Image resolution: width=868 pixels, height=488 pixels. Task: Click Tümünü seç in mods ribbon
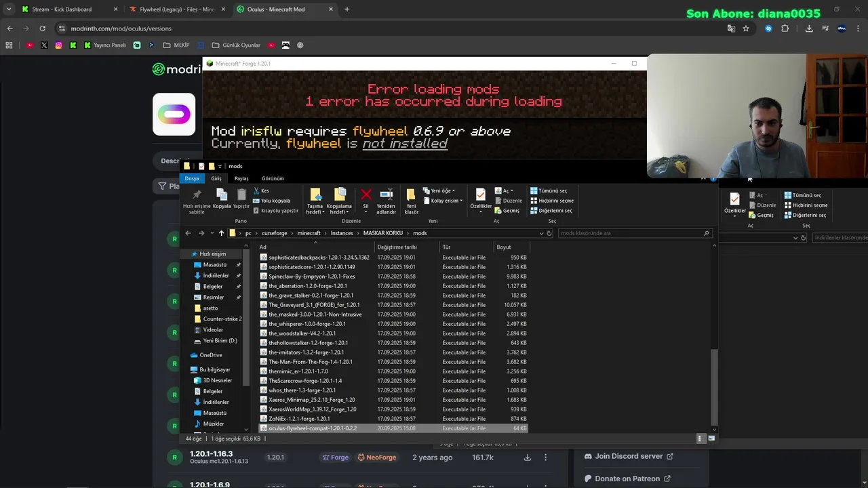549,190
